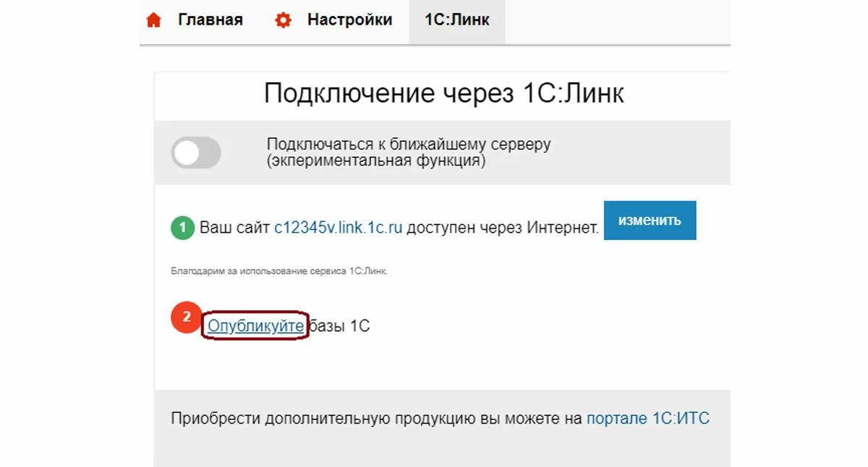Click the text доступен через Интернет
Viewport: 868px width, 467px height.
click(503, 228)
